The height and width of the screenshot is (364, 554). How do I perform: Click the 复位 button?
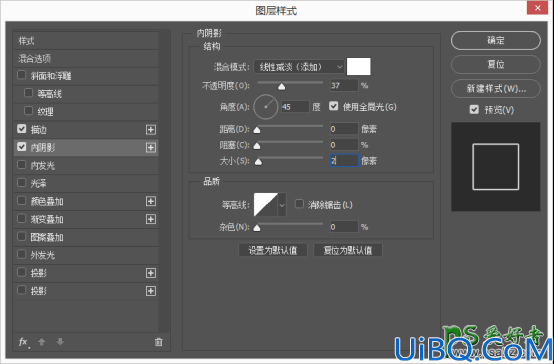496,64
